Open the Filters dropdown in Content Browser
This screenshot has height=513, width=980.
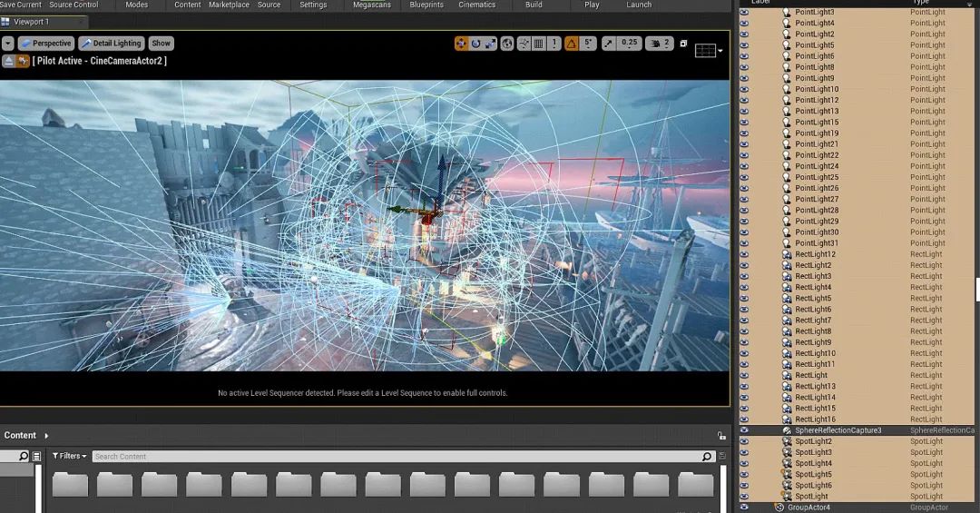pos(70,457)
